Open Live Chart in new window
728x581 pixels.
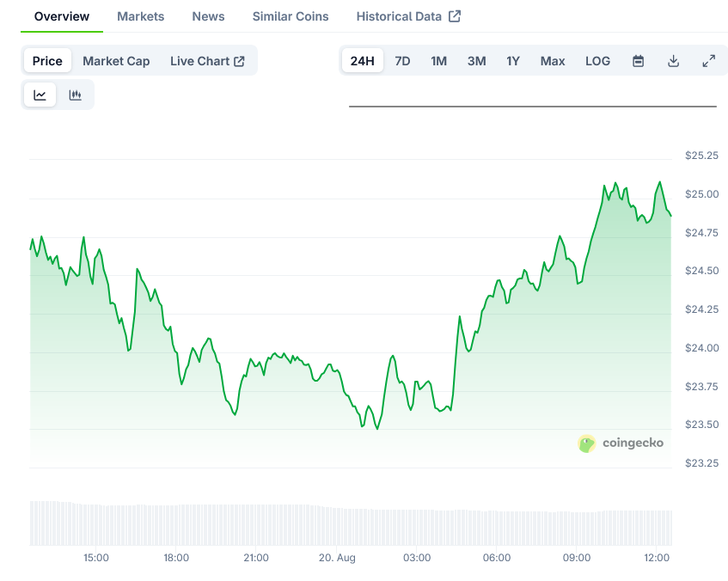coord(207,61)
